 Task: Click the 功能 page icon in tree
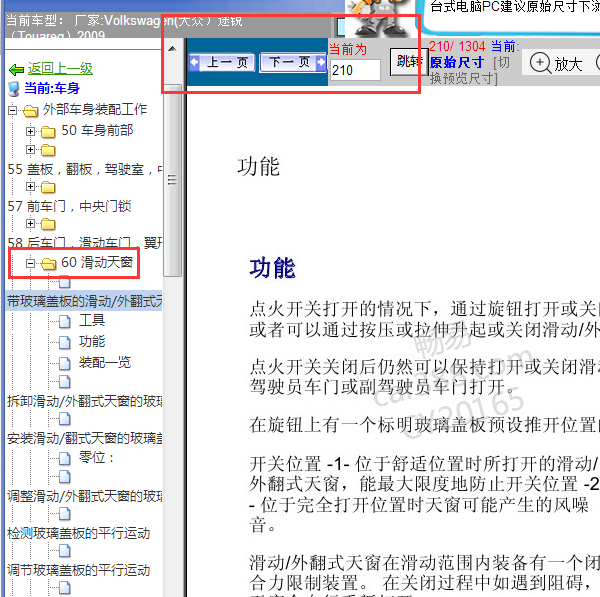(64, 342)
